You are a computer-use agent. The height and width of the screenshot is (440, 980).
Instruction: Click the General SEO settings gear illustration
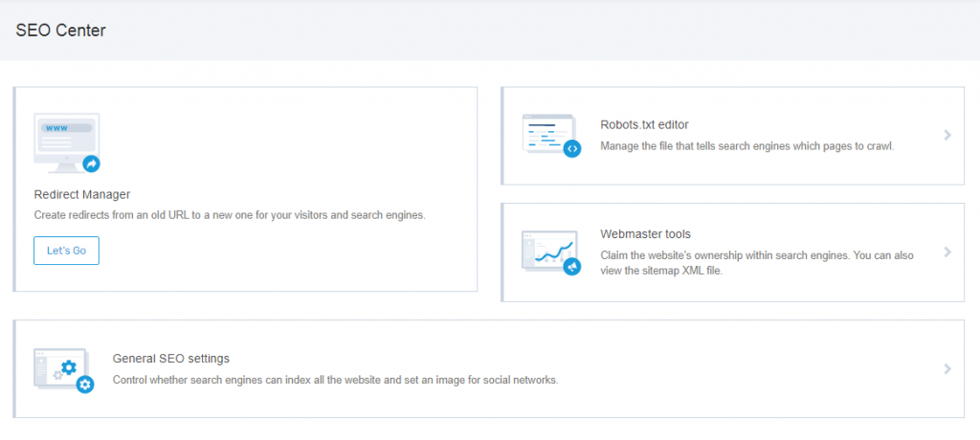(x=59, y=367)
